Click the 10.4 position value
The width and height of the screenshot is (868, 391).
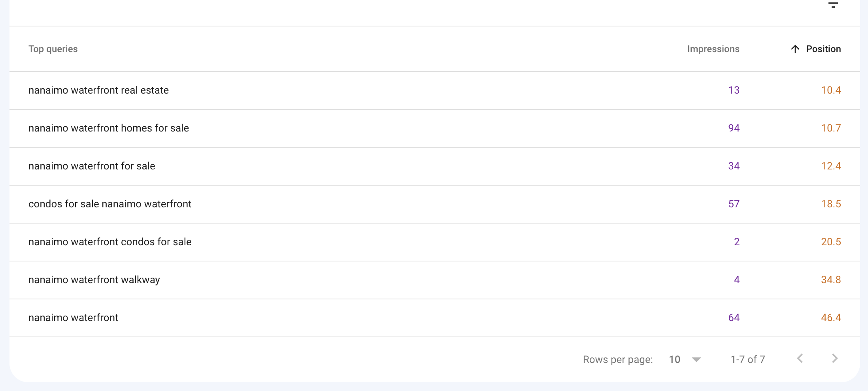coord(831,90)
